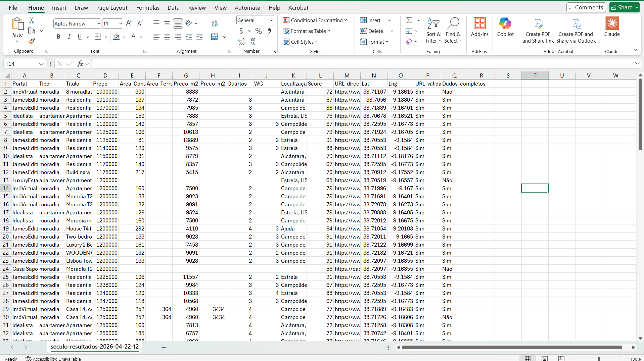
Task: Click the Accounting Number Format dollar icon
Action: pyautogui.click(x=241, y=31)
